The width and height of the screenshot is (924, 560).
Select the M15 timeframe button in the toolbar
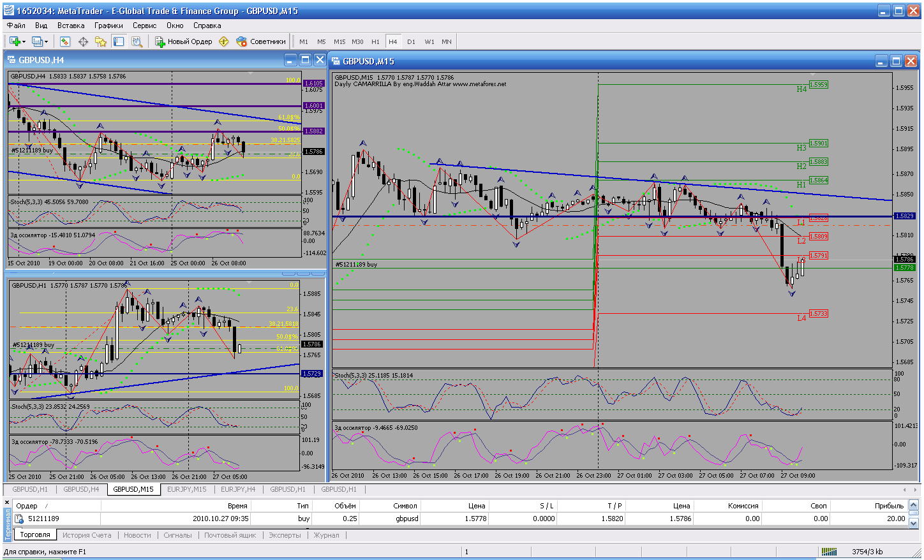click(339, 42)
